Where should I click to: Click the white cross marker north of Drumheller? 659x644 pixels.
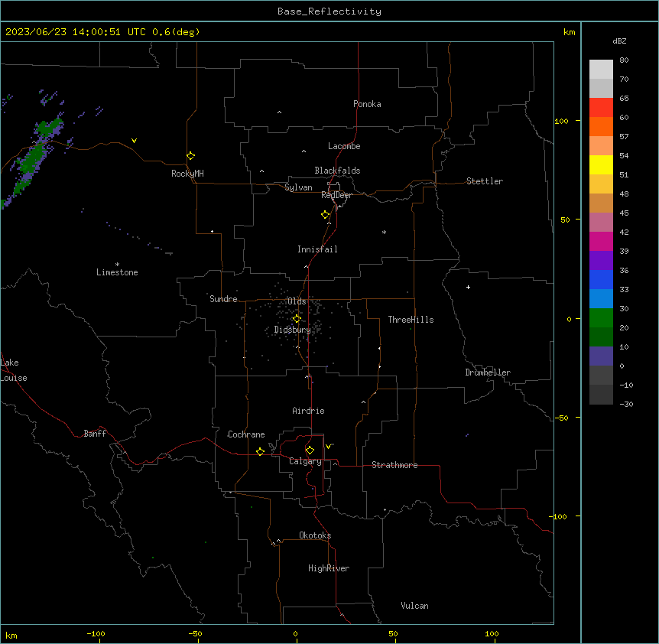pyautogui.click(x=468, y=287)
